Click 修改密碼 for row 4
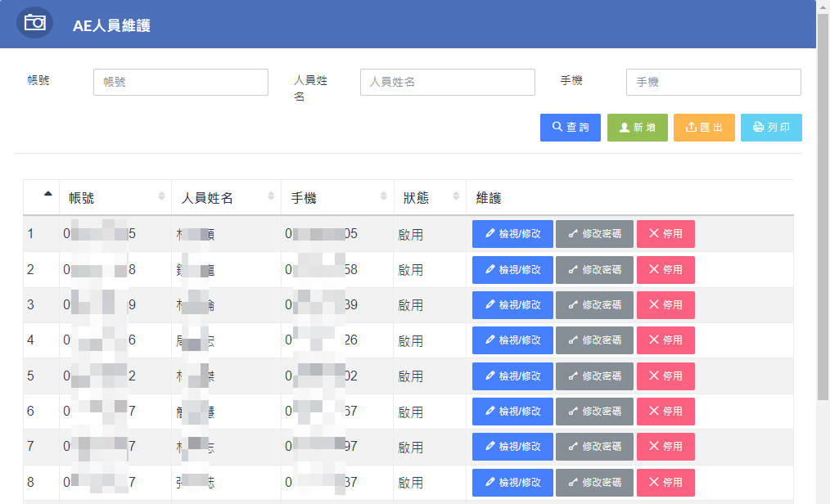 594,340
